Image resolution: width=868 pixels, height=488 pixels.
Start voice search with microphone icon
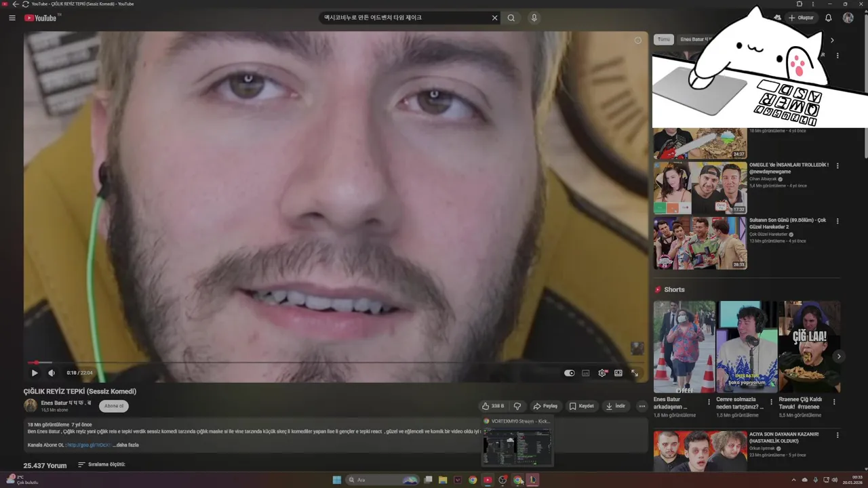coord(534,18)
